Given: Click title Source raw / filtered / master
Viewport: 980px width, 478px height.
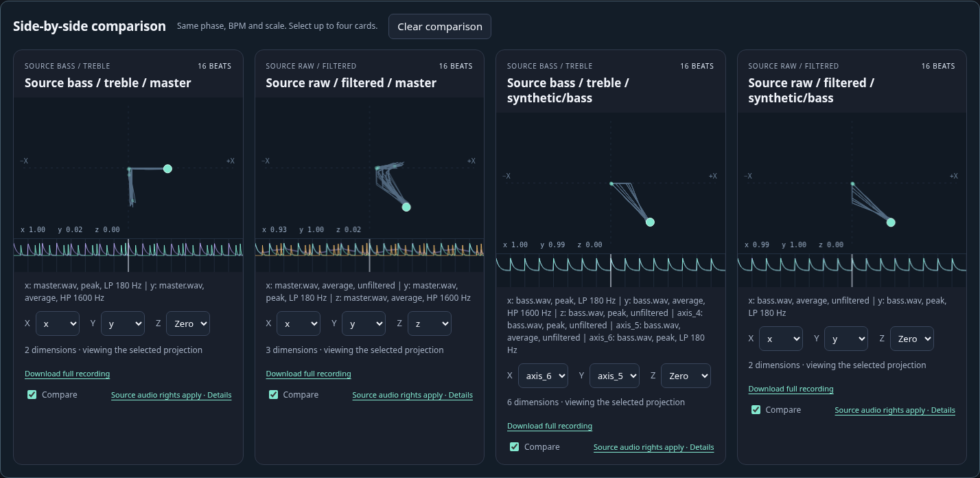Looking at the screenshot, I should [351, 83].
